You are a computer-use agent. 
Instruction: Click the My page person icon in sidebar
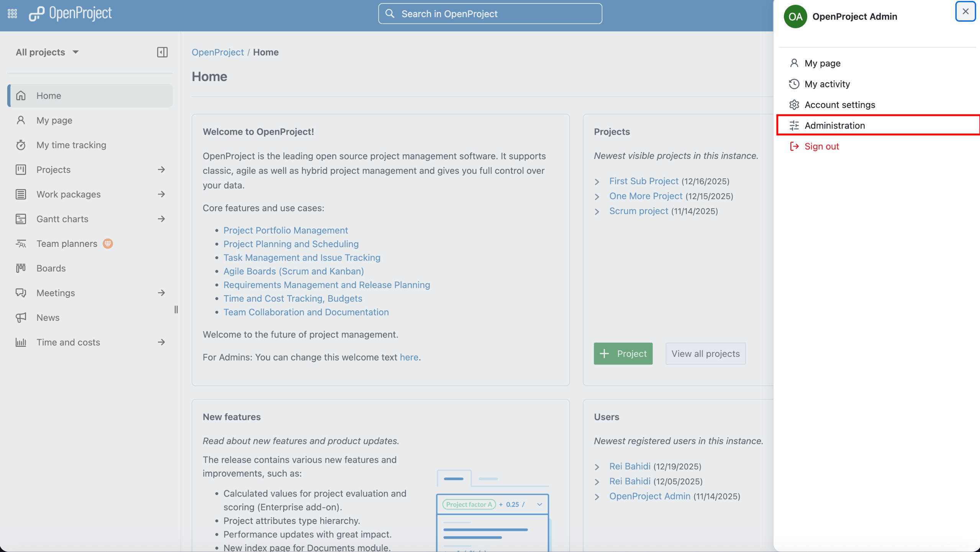[x=21, y=120]
